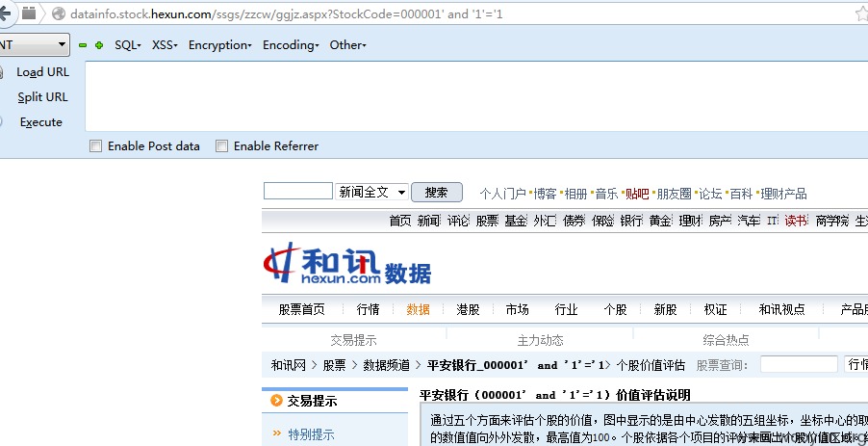The image size is (868, 446).
Task: Select the 行业 tab
Action: (566, 309)
